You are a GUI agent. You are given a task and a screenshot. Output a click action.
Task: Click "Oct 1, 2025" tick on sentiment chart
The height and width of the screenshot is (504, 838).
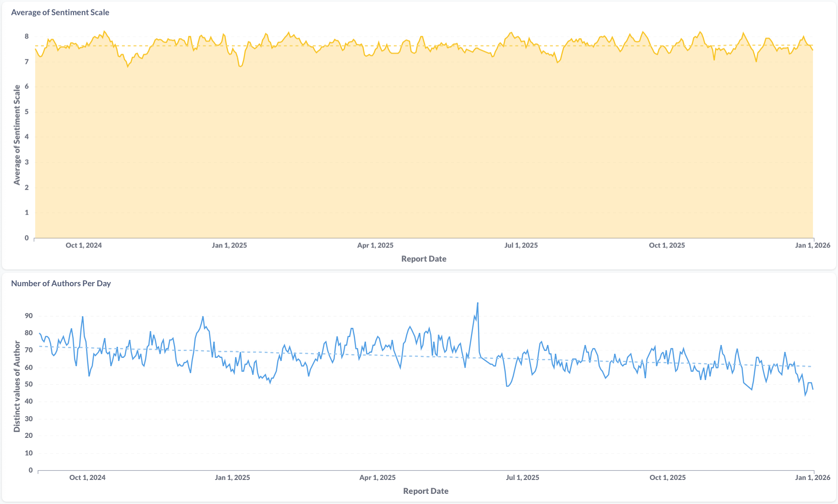(667, 246)
